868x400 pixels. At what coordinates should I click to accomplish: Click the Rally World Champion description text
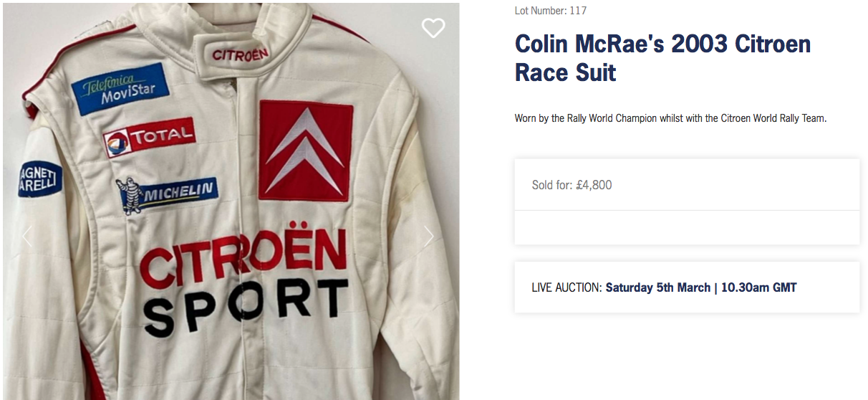(x=670, y=118)
